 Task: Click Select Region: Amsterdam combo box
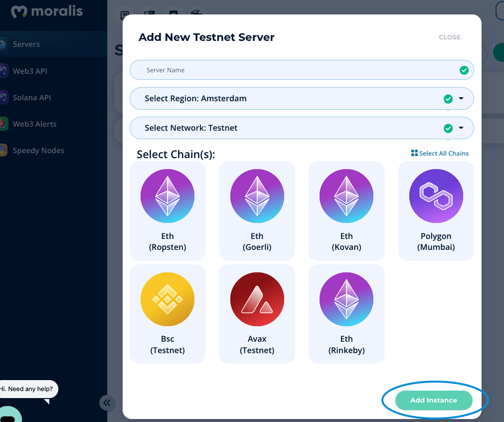coord(302,98)
